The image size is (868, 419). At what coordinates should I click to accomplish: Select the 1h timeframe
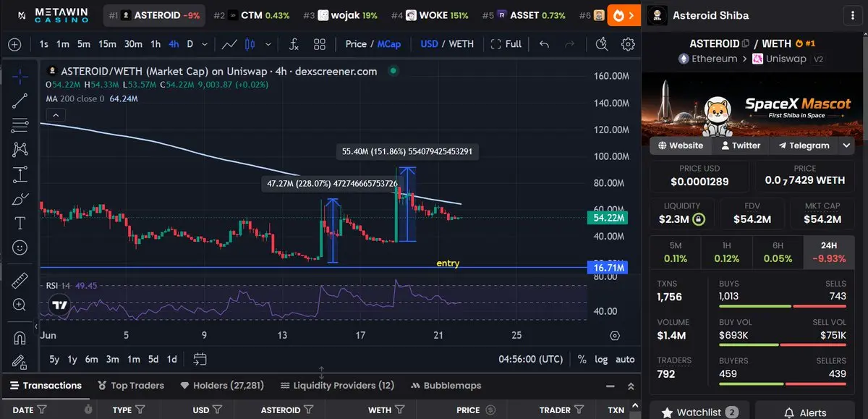(156, 44)
